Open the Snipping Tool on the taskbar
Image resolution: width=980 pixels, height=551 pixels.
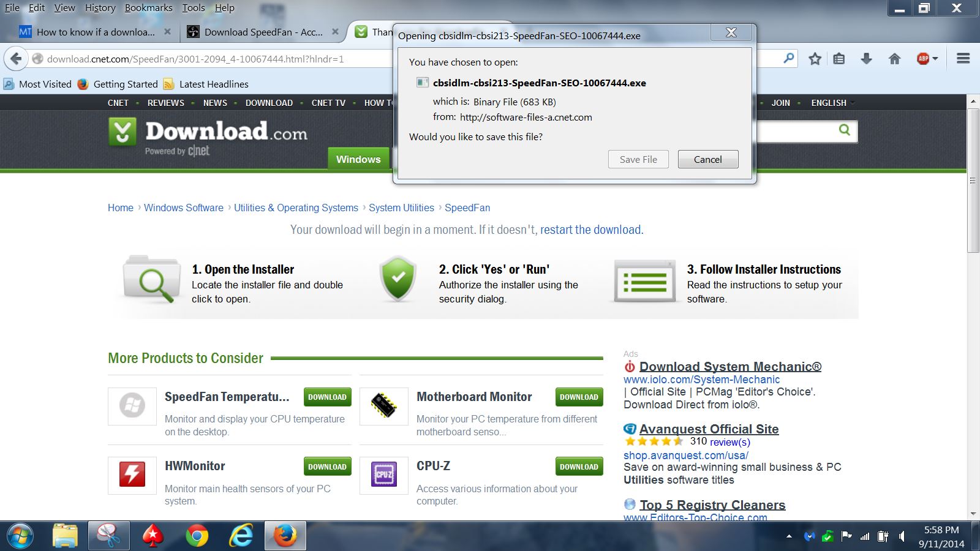109,536
